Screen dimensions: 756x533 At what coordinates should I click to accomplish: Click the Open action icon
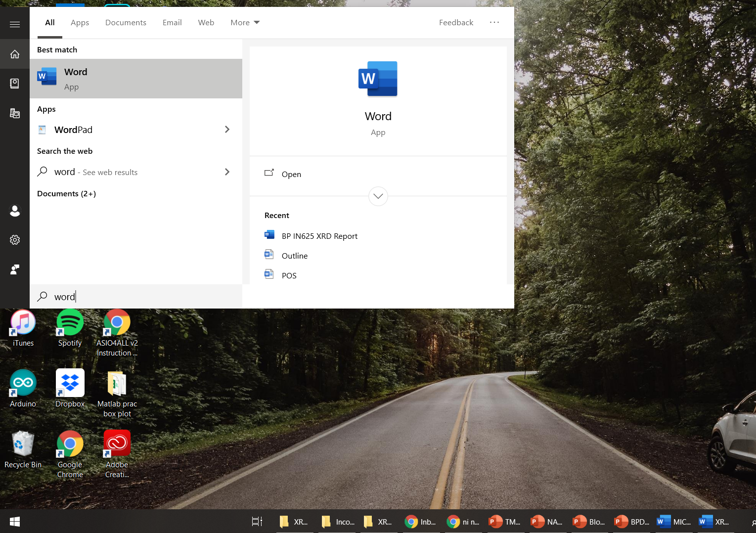pyautogui.click(x=269, y=173)
